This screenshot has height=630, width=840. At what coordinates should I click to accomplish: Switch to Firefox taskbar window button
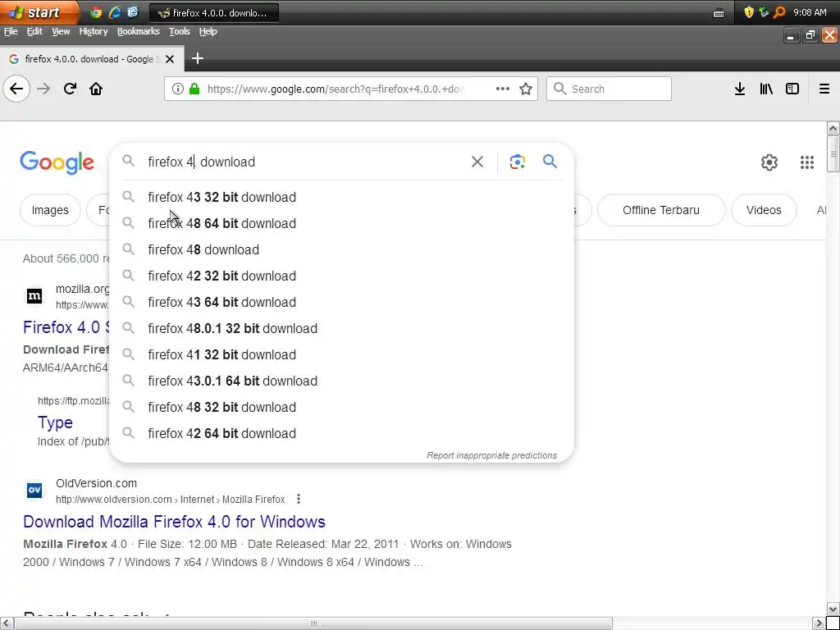(x=214, y=13)
